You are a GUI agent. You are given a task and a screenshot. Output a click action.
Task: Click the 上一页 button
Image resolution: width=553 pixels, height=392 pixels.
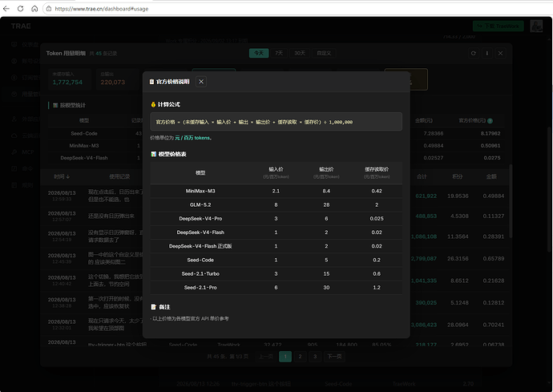pos(266,357)
